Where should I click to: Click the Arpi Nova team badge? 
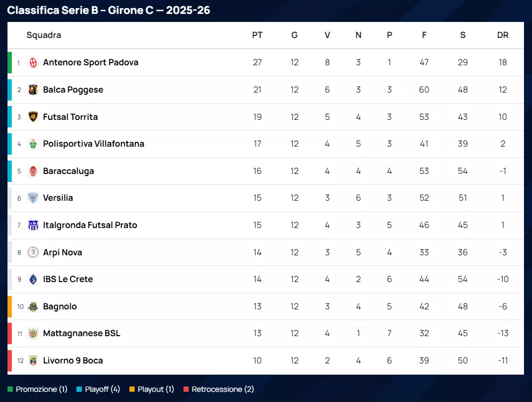coord(33,253)
